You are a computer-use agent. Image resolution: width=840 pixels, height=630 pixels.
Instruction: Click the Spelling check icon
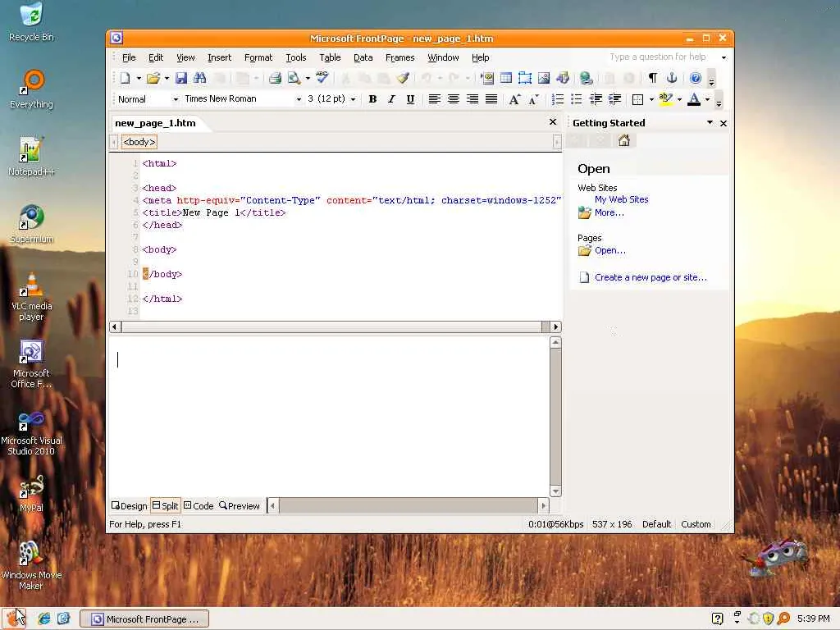[x=322, y=78]
